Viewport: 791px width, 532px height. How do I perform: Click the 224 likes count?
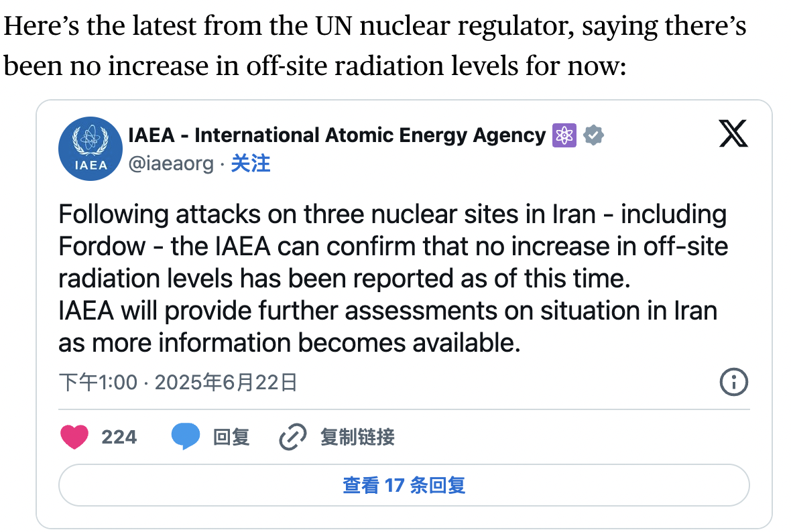pyautogui.click(x=119, y=438)
